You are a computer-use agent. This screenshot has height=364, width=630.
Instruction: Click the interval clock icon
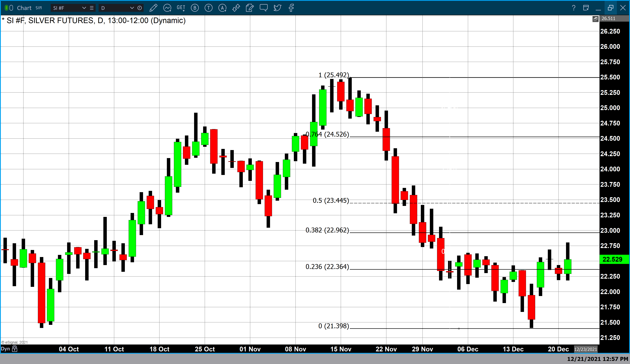[x=140, y=8]
